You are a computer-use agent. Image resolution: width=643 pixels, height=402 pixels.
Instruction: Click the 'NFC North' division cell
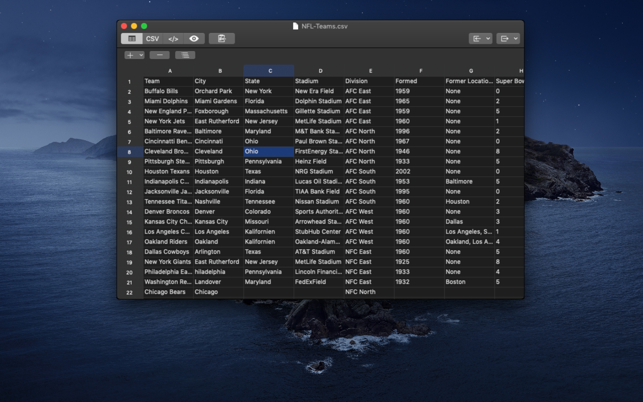(369, 292)
